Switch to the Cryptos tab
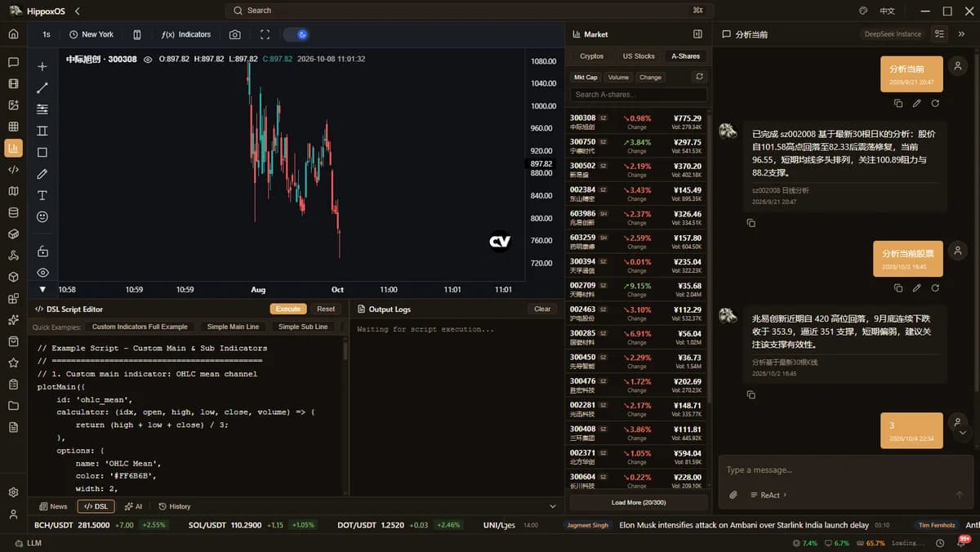 [591, 56]
